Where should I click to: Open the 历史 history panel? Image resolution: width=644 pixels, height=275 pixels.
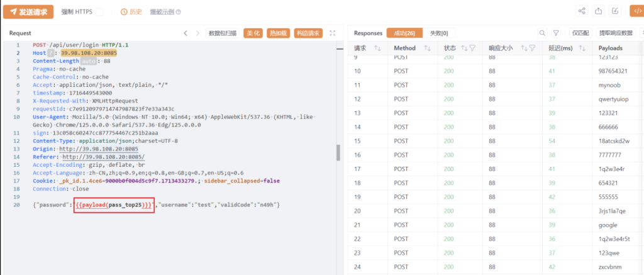(131, 12)
